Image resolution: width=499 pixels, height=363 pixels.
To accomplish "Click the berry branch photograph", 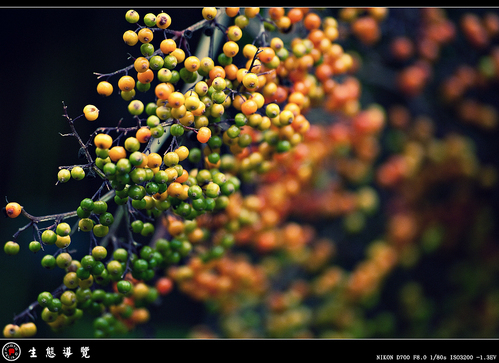I will [249, 173].
